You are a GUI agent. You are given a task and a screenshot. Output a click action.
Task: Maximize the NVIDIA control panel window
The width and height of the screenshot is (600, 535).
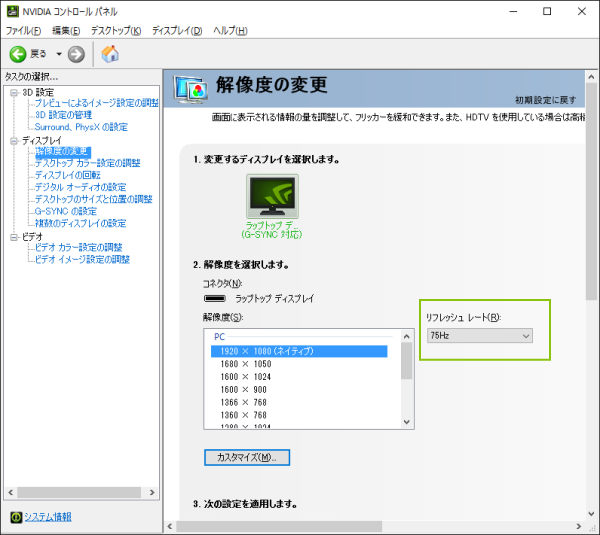point(547,11)
